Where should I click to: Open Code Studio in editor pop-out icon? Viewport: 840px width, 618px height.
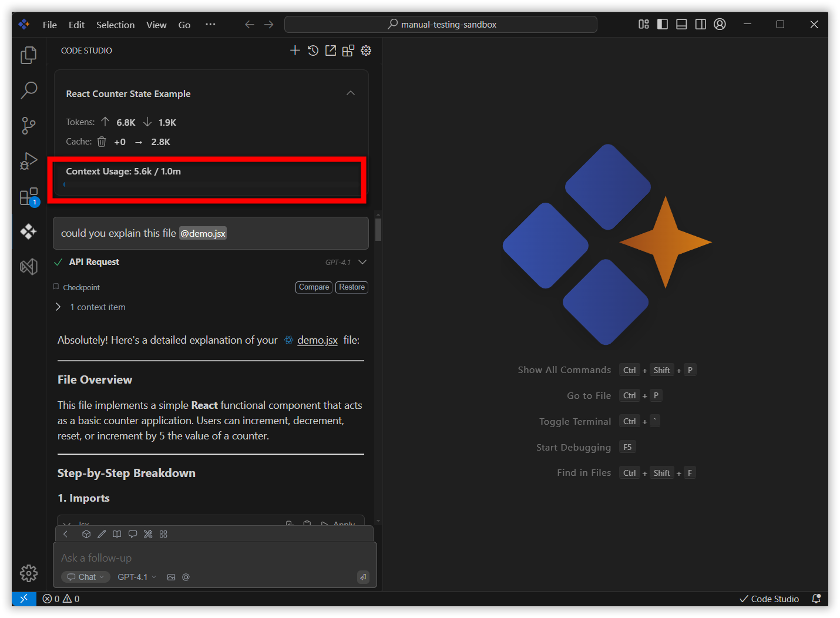pos(331,51)
